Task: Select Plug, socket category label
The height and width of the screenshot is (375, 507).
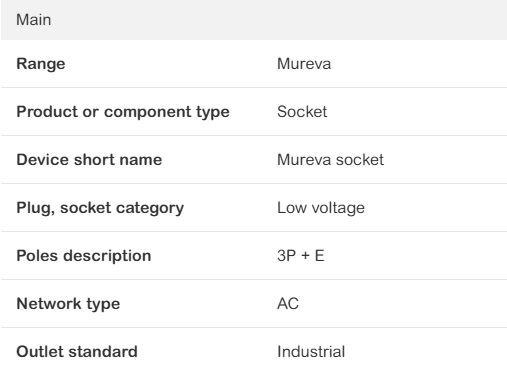Action: (100, 208)
